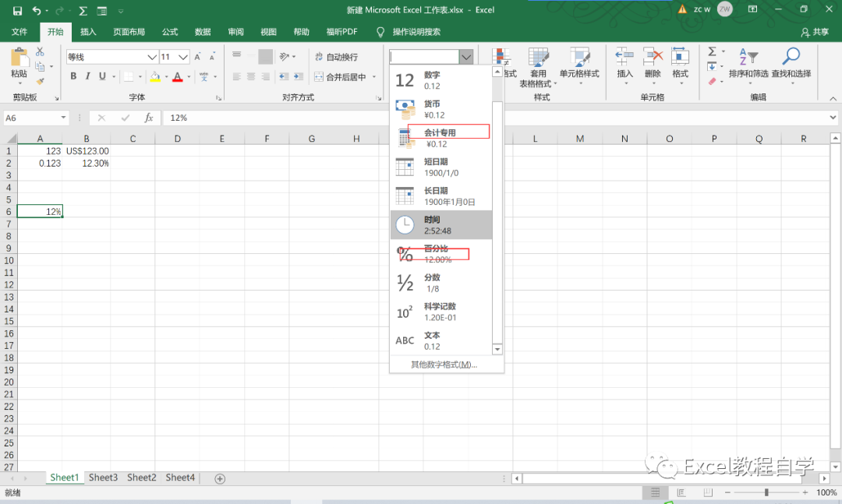This screenshot has height=504, width=842.
Task: Expand the formula bar chevron
Action: (x=833, y=118)
